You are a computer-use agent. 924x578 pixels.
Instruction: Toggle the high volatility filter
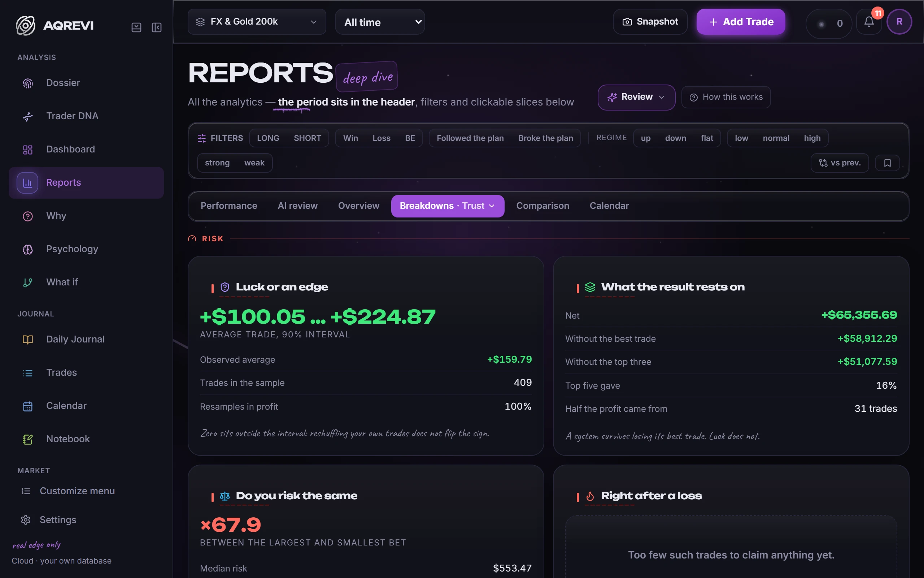[812, 138]
